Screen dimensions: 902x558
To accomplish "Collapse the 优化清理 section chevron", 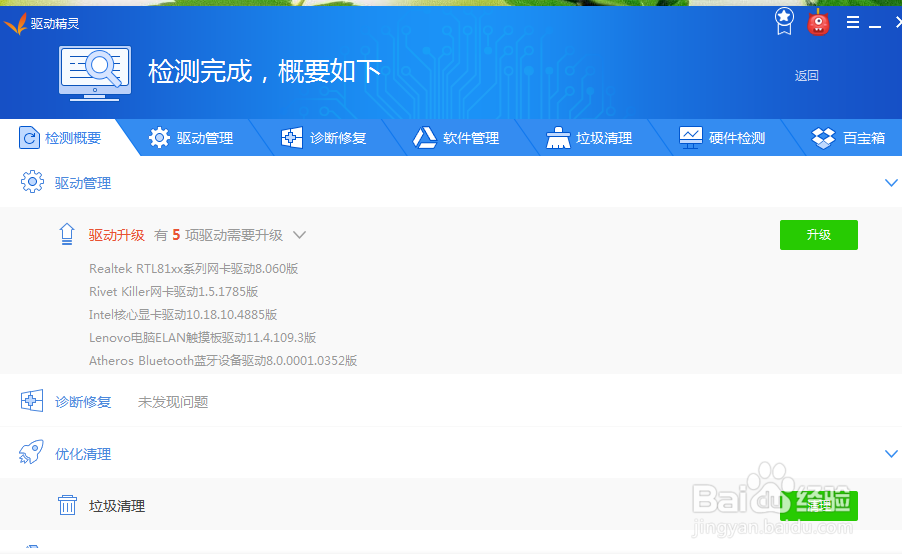I will tap(890, 453).
